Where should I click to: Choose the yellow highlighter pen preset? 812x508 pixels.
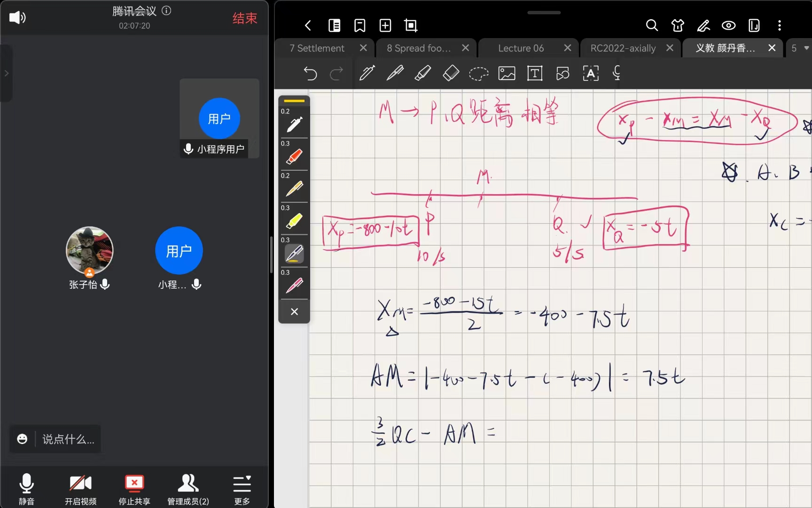click(294, 221)
